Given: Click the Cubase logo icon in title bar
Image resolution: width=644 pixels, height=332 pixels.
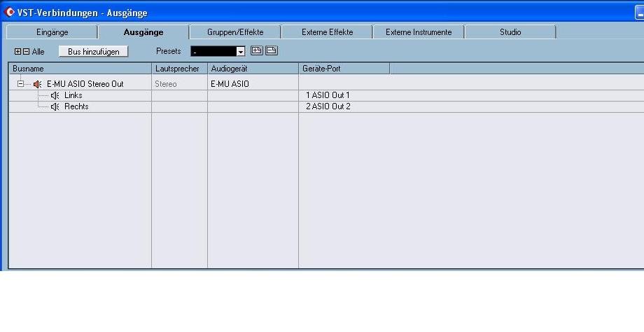Looking at the screenshot, I should pyautogui.click(x=8, y=13).
